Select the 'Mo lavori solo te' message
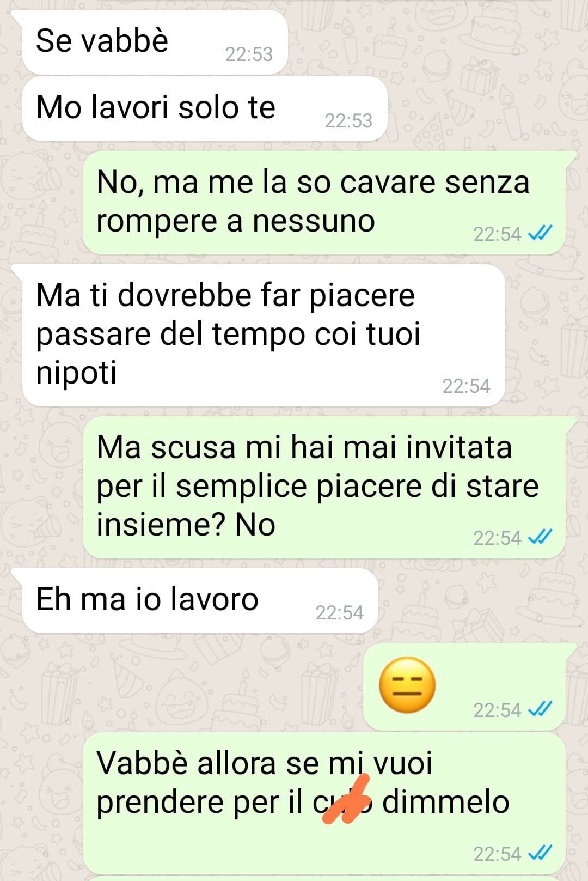Image resolution: width=588 pixels, height=881 pixels. click(x=204, y=109)
